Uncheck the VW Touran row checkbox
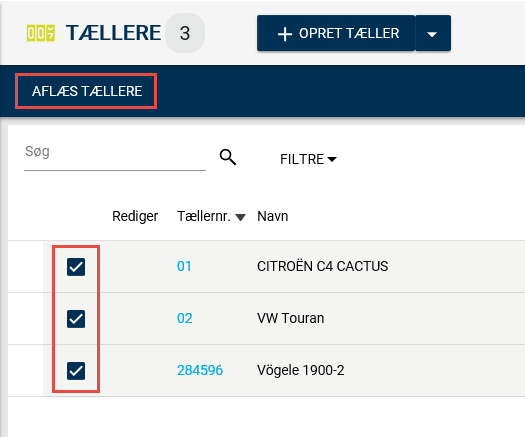The image size is (525, 437). tap(76, 318)
